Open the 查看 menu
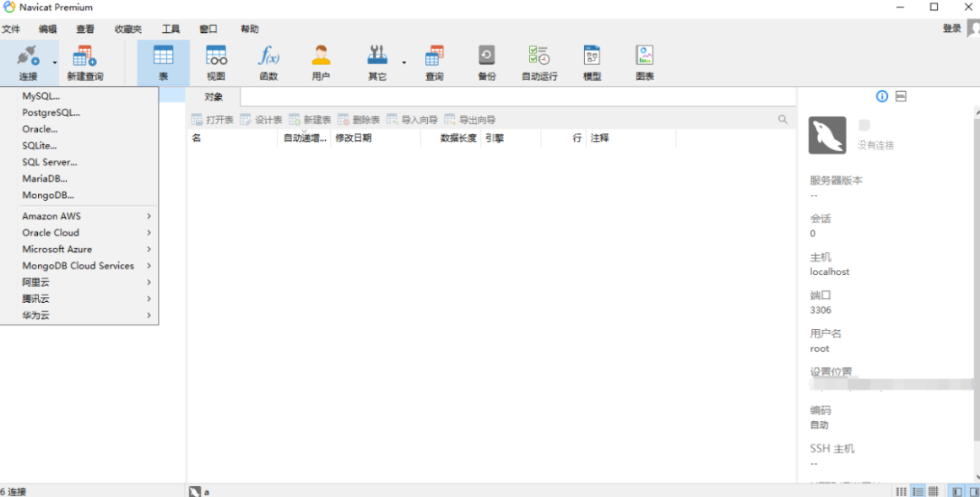Viewport: 980px width, 497px height. [85, 30]
